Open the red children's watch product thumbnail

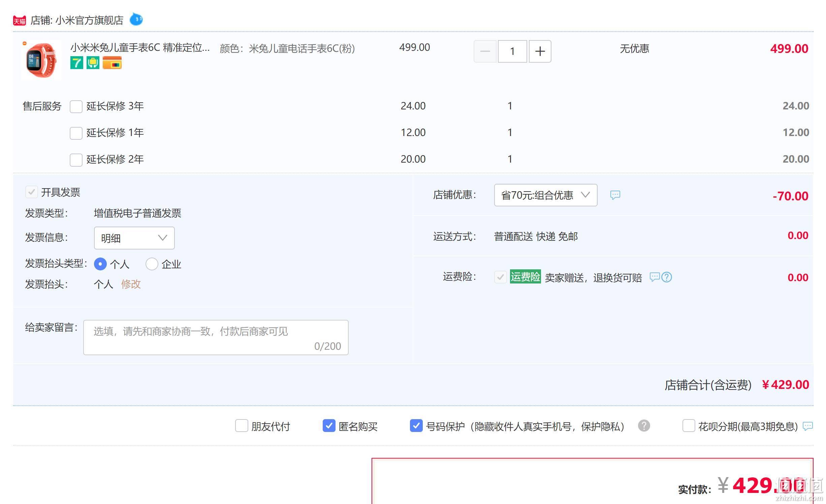coord(41,60)
